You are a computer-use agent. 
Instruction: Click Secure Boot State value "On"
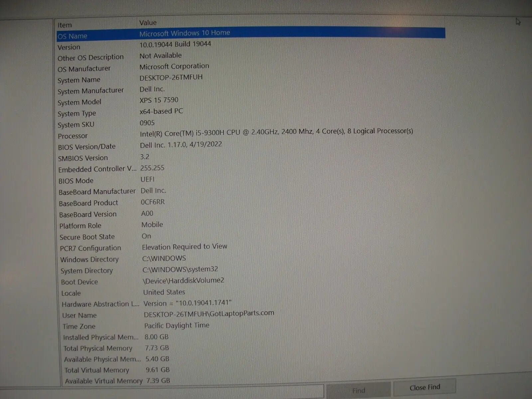[146, 236]
